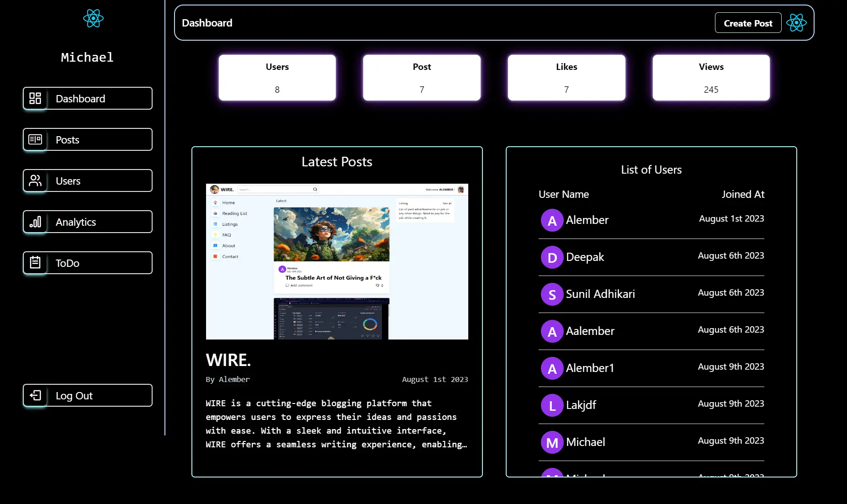
Task: Click the List of Users heading
Action: click(651, 170)
